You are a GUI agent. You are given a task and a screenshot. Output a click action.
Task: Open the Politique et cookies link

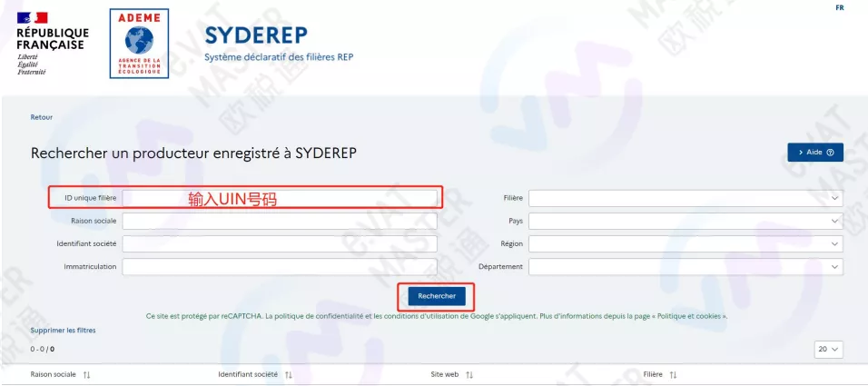pyautogui.click(x=690, y=316)
